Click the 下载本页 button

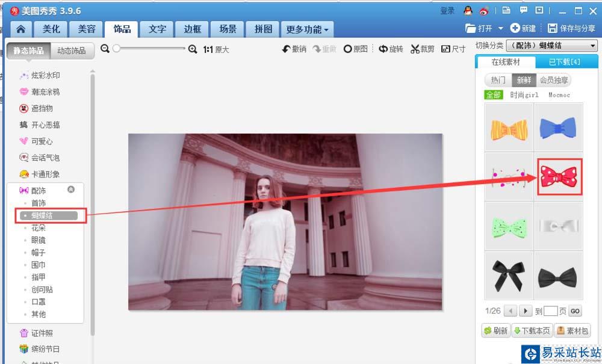tap(532, 331)
